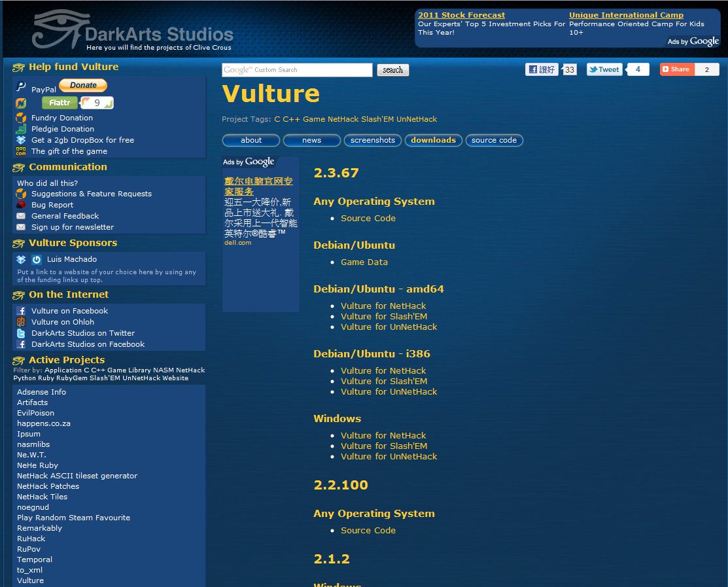
Task: Click the General Feedback envelope icon
Action: [21, 216]
